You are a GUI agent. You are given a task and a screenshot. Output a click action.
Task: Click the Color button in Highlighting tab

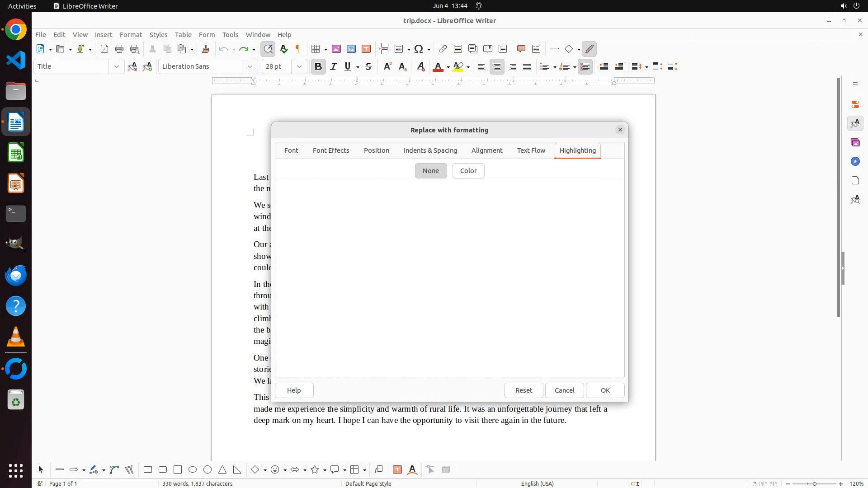click(468, 171)
